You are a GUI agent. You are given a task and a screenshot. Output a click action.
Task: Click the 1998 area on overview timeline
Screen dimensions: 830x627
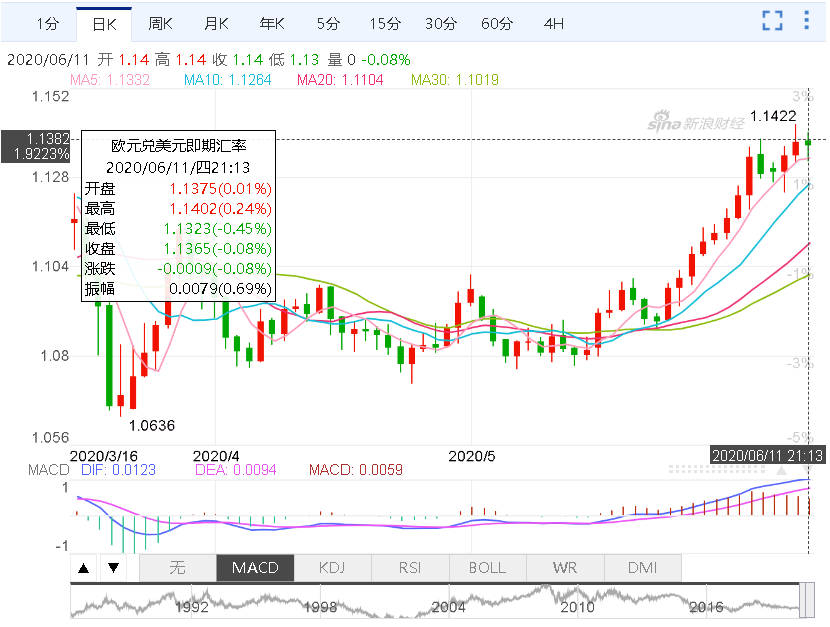click(x=320, y=607)
